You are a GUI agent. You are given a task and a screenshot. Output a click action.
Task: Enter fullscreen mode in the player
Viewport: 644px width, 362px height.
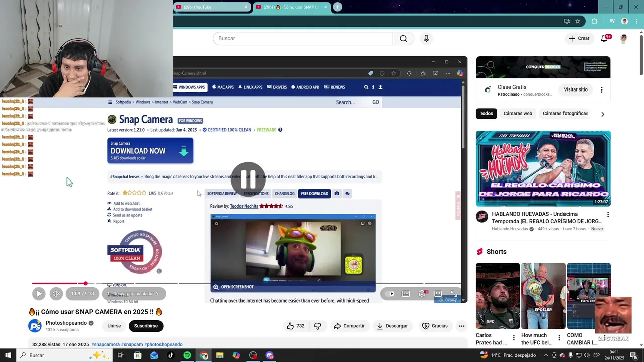tap(454, 294)
